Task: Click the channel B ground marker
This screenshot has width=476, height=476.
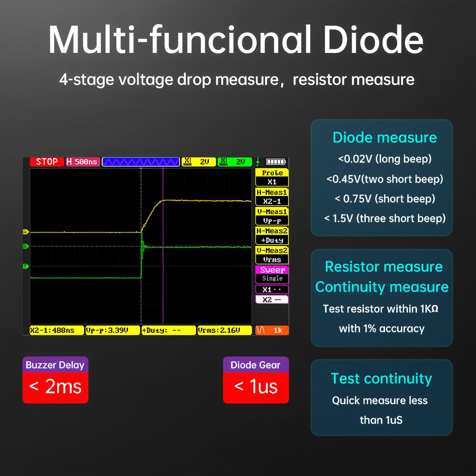Action: coord(26,246)
